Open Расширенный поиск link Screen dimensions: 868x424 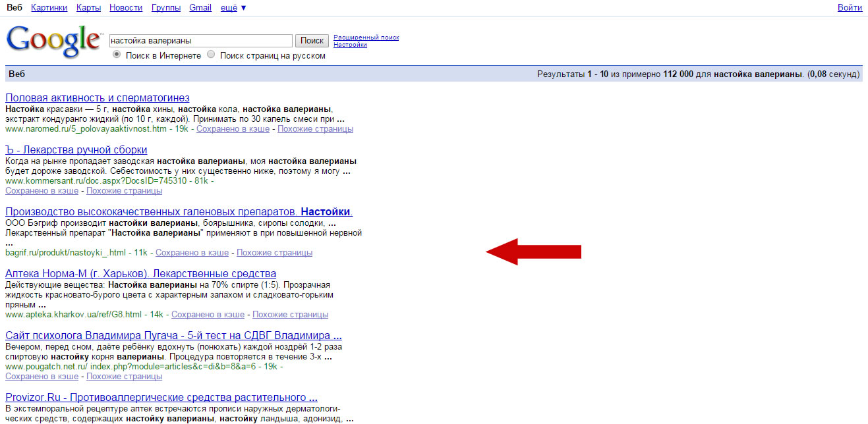click(366, 38)
